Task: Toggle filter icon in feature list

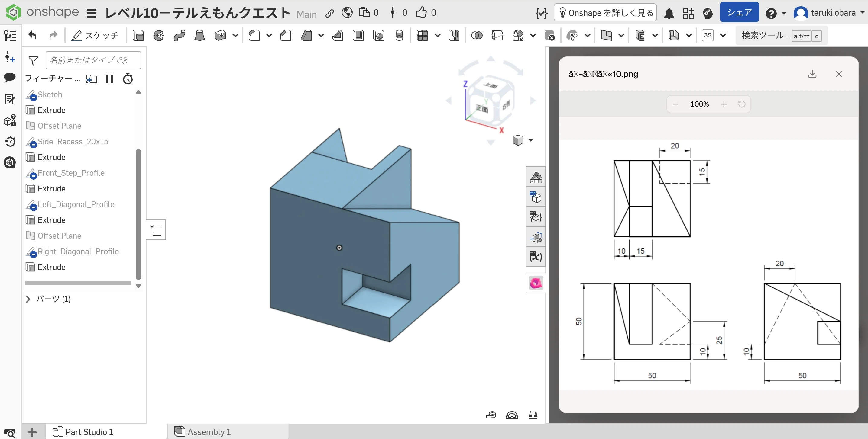Action: pyautogui.click(x=33, y=61)
